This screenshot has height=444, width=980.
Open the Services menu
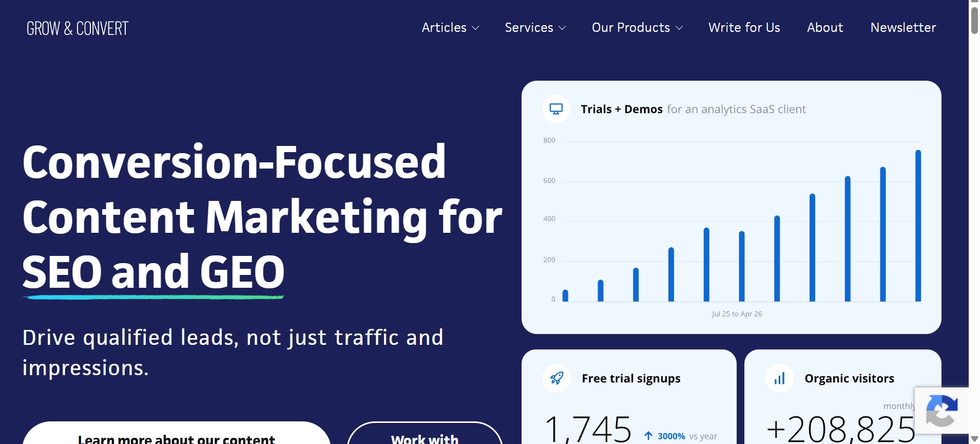[529, 28]
